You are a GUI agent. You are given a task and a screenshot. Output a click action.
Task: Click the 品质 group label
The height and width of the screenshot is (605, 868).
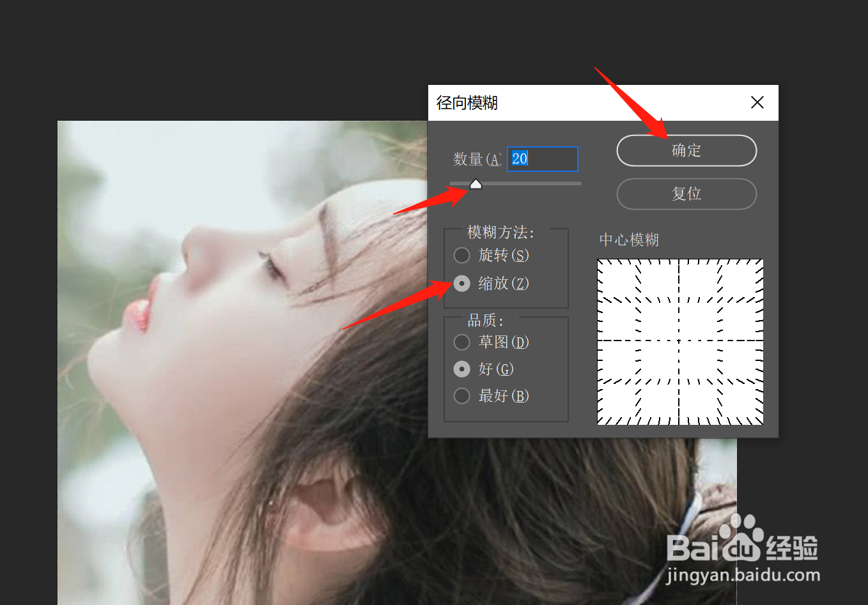tap(486, 320)
